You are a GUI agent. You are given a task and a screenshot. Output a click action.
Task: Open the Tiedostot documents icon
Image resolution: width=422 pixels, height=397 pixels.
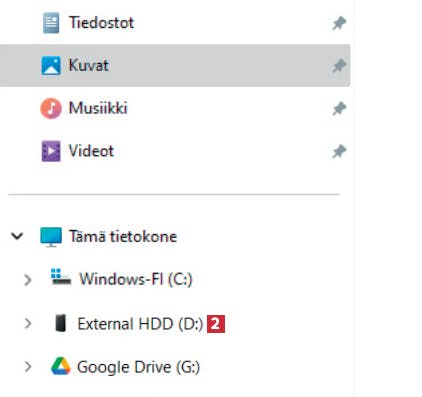pyautogui.click(x=51, y=23)
